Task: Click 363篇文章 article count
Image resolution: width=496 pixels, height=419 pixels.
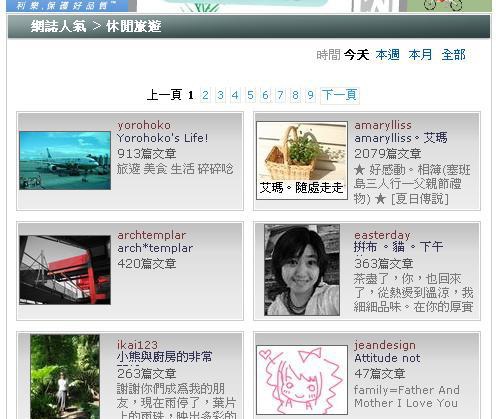Action: click(384, 264)
